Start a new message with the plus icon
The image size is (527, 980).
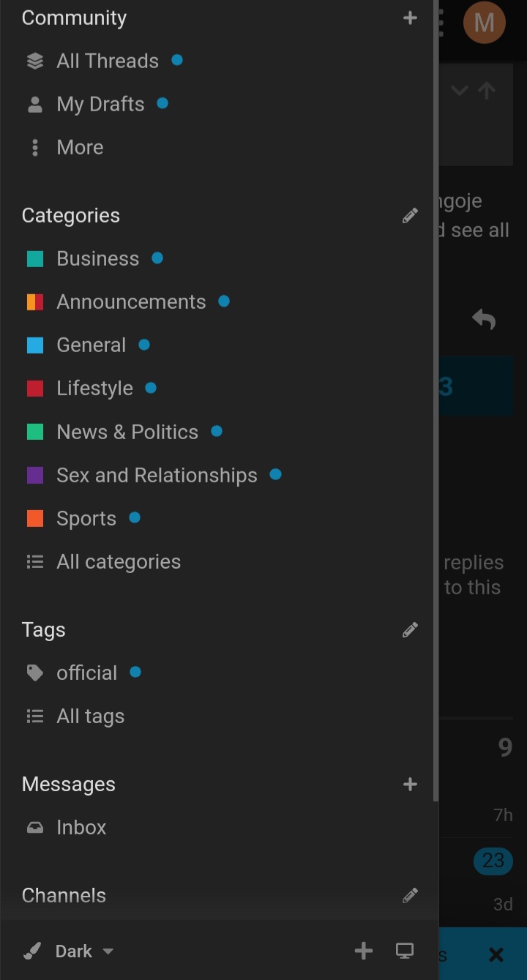(410, 785)
